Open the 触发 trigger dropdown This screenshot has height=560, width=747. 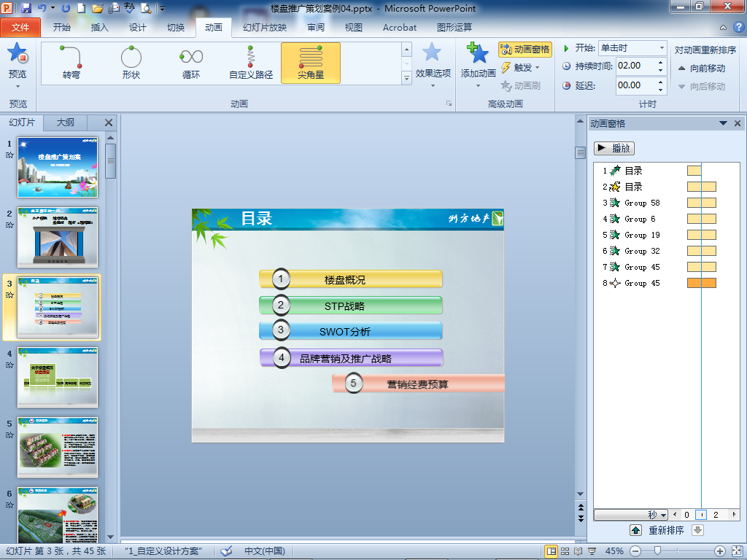click(520, 68)
